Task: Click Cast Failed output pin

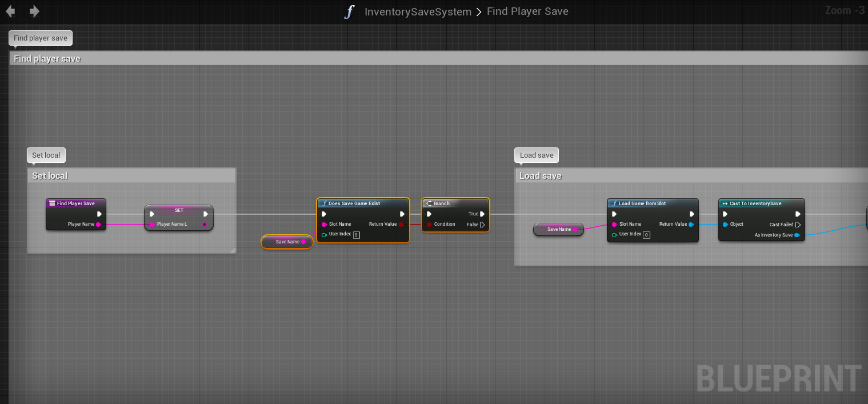Action: [x=798, y=225]
